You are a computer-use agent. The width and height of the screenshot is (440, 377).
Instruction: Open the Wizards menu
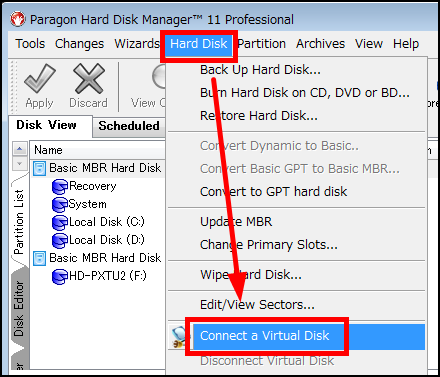[137, 44]
